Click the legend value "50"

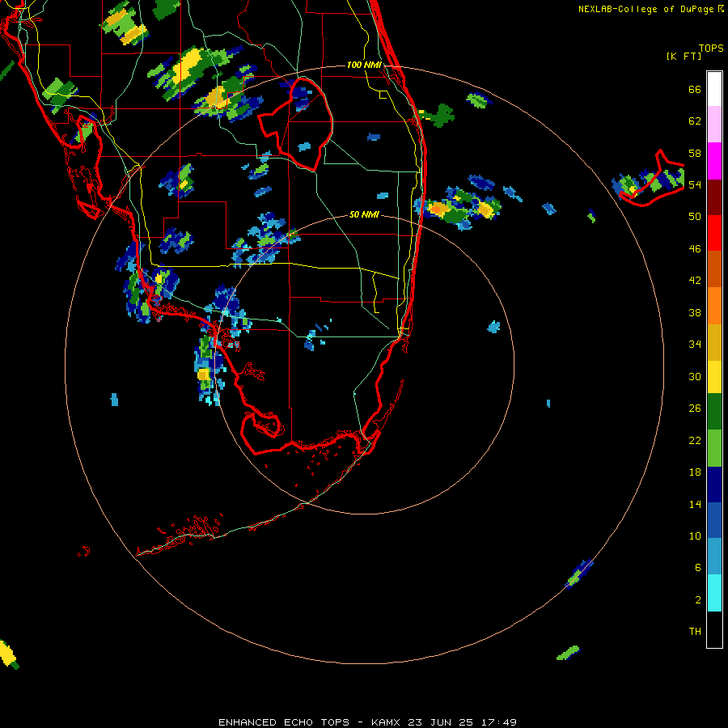click(695, 217)
